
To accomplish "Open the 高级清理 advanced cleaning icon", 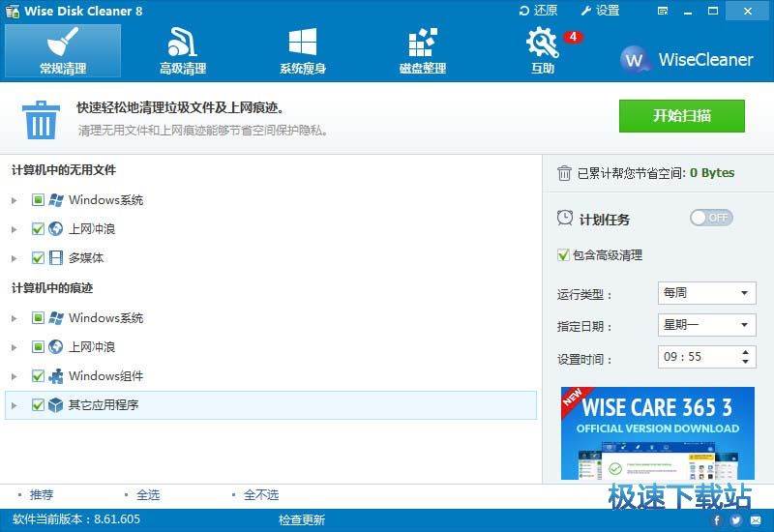I will [182, 44].
